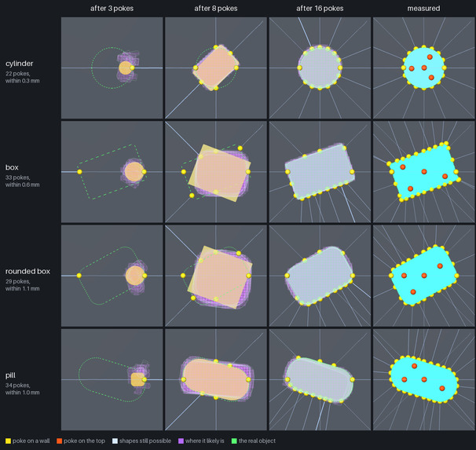Click the purple 'where it likely is' swatch
The width and height of the screenshot is (476, 450).
pos(181,441)
